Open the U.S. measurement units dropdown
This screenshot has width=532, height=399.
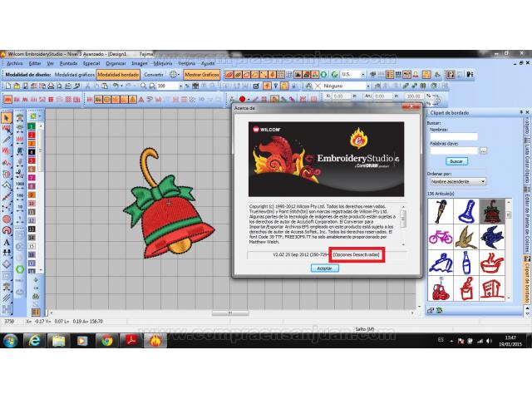point(362,75)
